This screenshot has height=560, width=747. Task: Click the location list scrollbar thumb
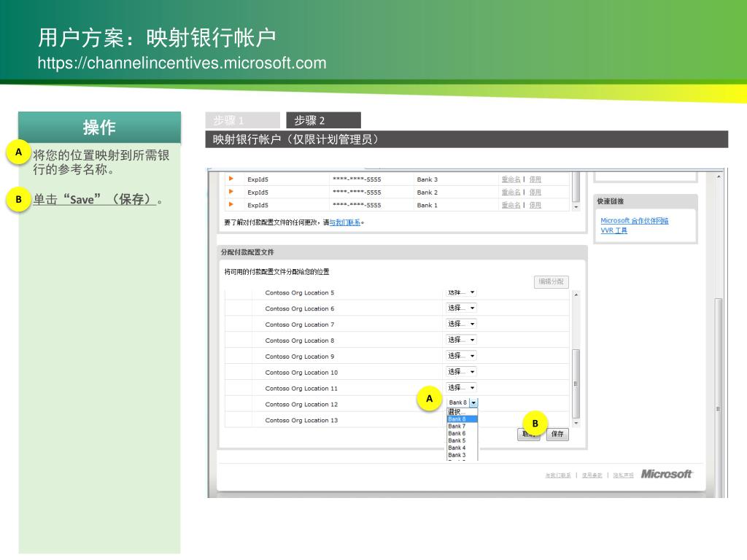(x=576, y=384)
